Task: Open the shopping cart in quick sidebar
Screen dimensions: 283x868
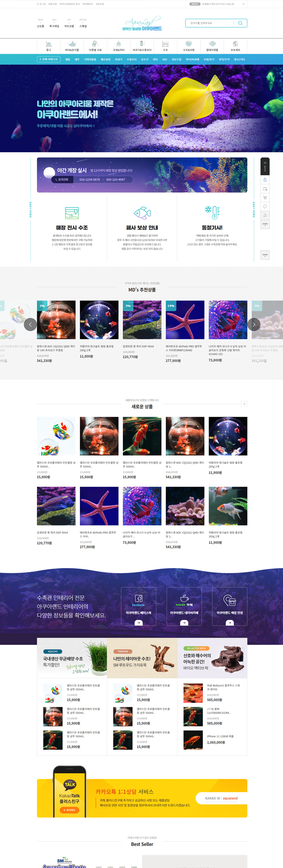Action: click(265, 197)
